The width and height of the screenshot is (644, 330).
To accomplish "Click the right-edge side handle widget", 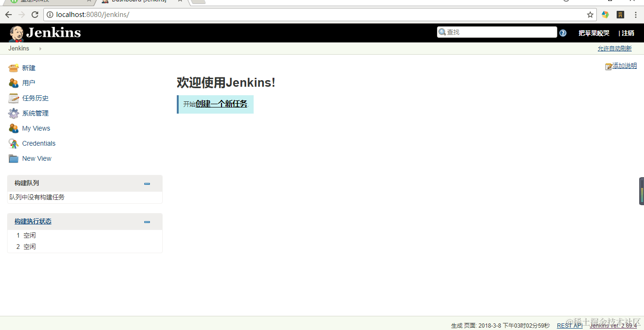I will tap(642, 191).
